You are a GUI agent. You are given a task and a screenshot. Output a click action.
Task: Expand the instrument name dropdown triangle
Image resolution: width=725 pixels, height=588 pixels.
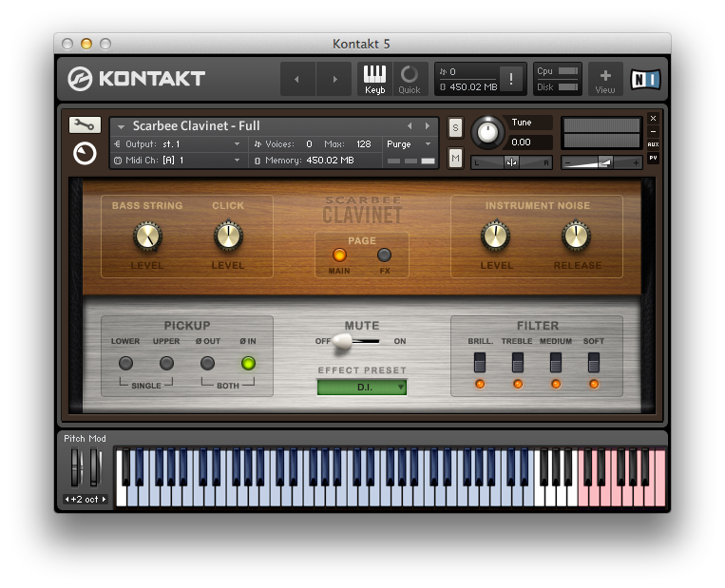point(121,126)
